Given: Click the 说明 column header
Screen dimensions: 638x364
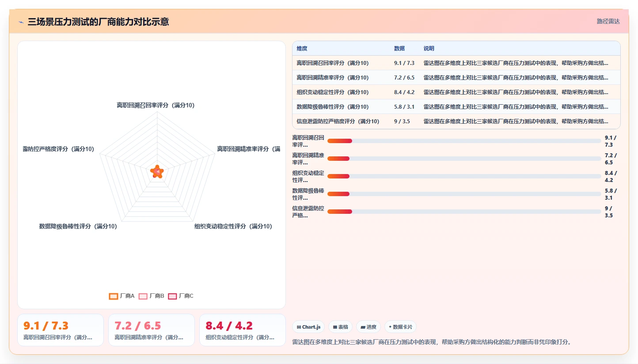Looking at the screenshot, I should pyautogui.click(x=429, y=49).
